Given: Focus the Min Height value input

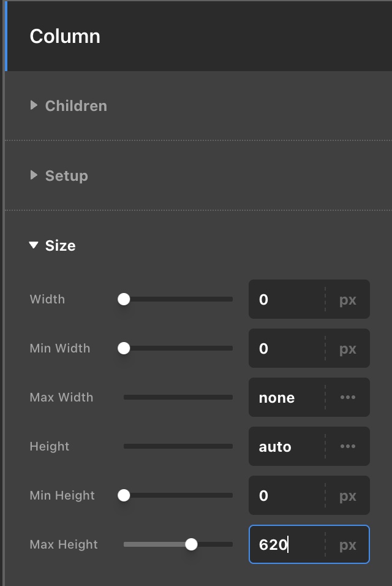Looking at the screenshot, I should (x=286, y=495).
